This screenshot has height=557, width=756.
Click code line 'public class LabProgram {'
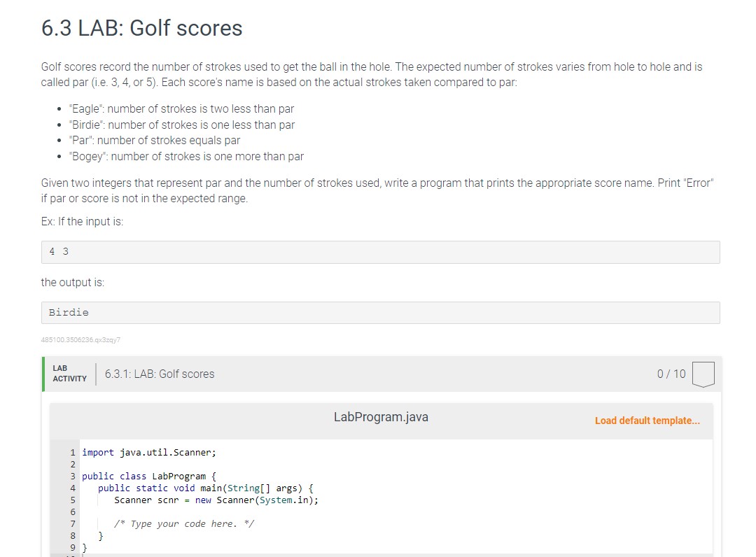(150, 476)
